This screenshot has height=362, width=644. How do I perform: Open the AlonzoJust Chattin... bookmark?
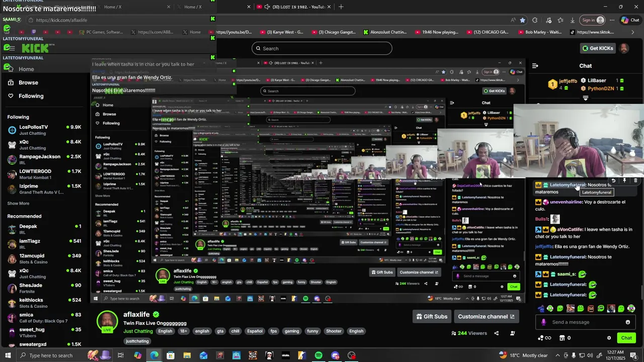pyautogui.click(x=385, y=32)
